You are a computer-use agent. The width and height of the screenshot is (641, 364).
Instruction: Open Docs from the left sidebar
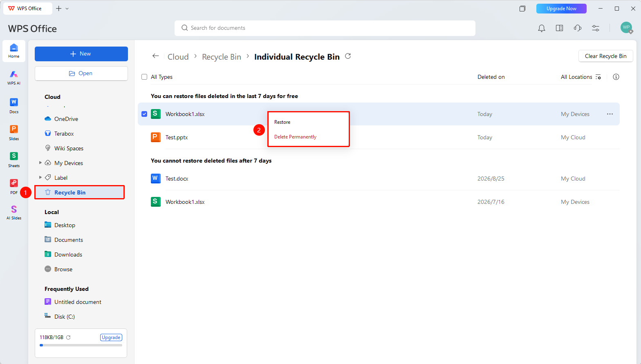(14, 105)
